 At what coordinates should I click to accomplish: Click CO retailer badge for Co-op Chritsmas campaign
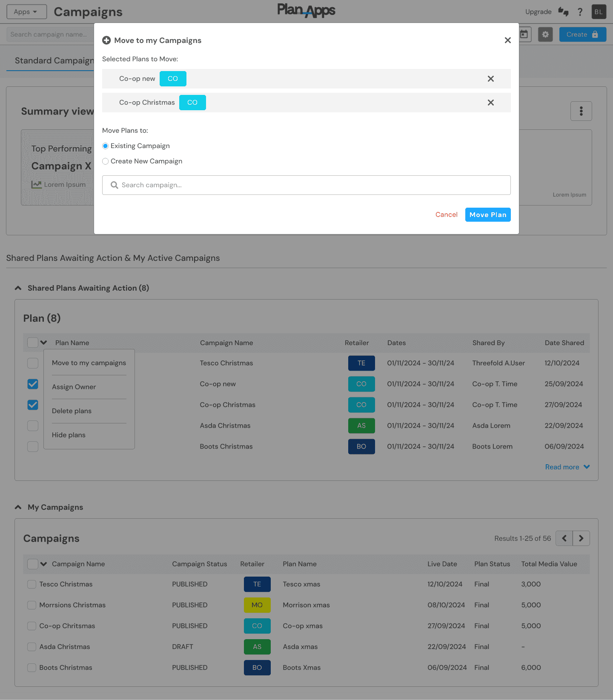click(x=257, y=626)
